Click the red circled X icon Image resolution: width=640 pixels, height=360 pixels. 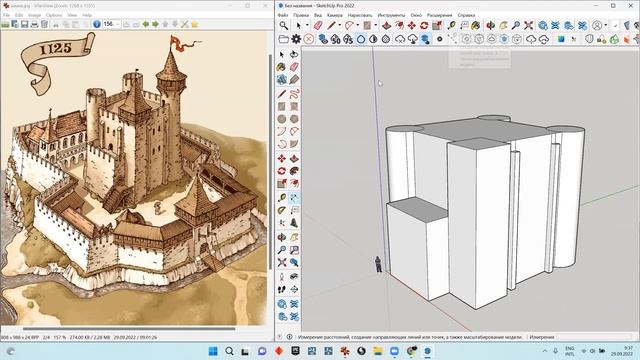[x=309, y=39]
